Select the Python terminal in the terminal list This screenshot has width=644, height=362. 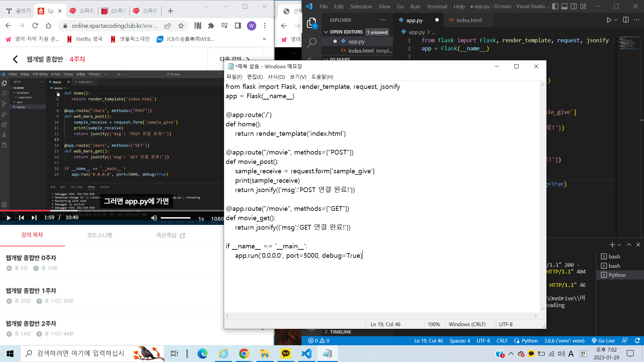click(x=620, y=275)
